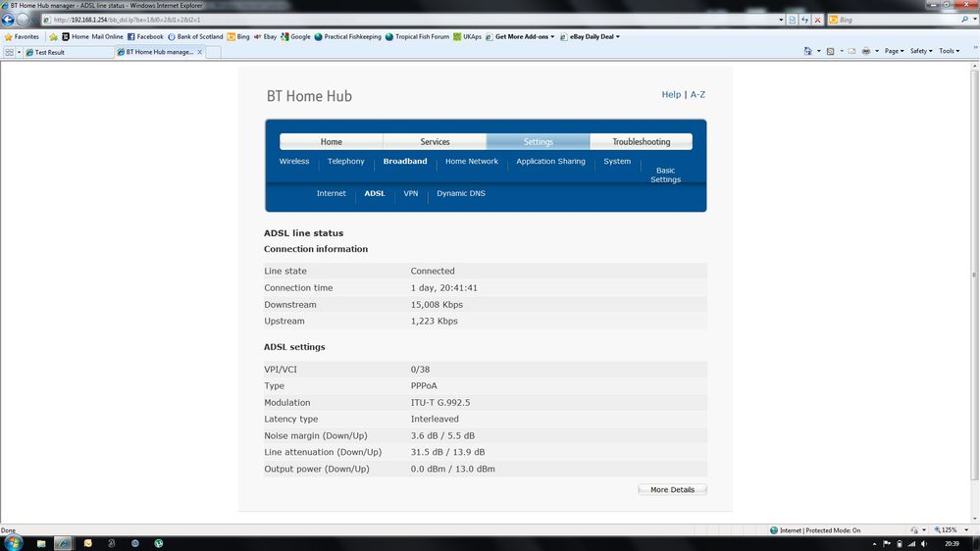
Task: Click the Downstream value 15,008 Kbps
Action: coord(437,305)
